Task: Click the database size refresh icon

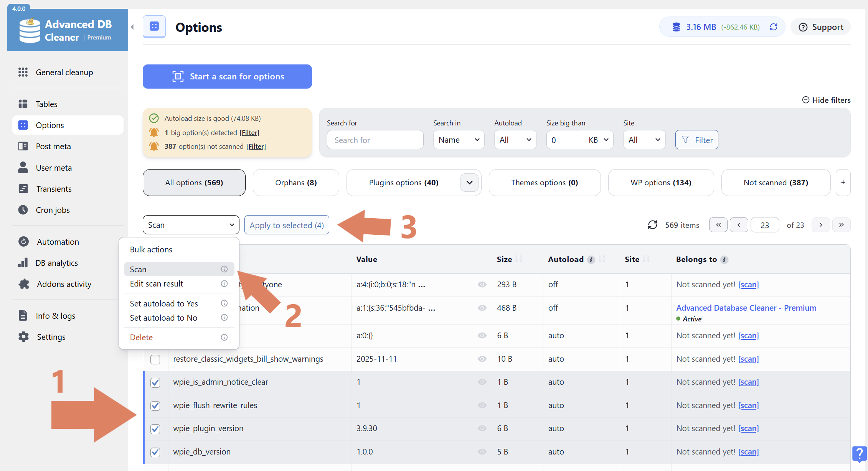Action: pos(774,27)
